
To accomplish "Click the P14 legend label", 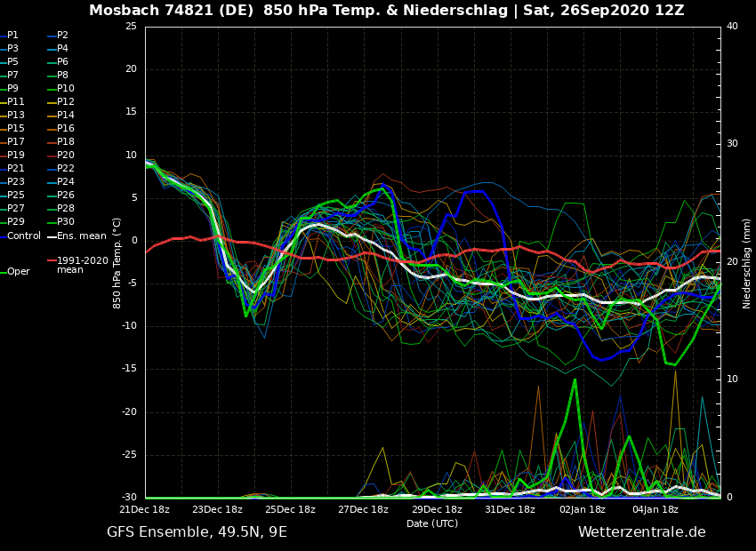I will click(x=66, y=116).
